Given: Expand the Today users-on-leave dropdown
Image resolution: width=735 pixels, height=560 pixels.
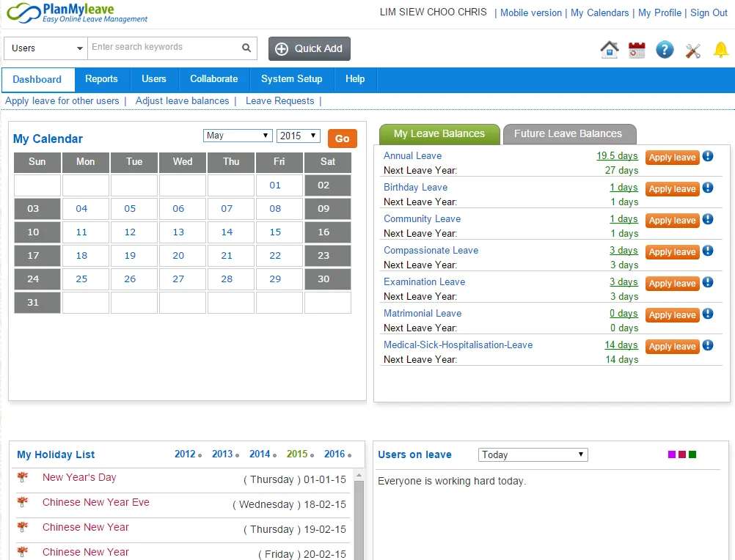Looking at the screenshot, I should (533, 454).
